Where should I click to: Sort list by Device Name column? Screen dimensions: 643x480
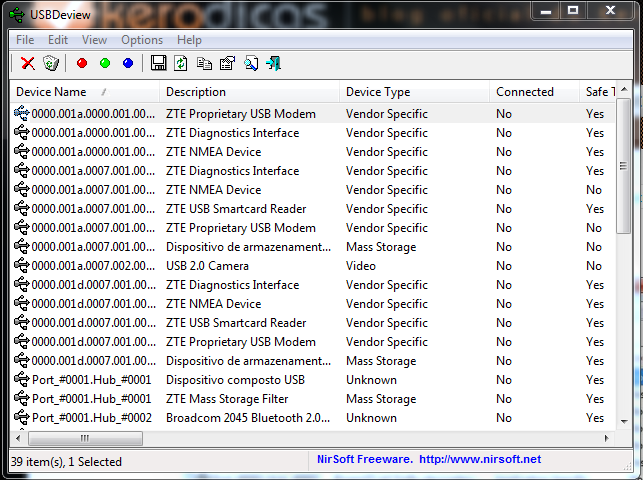pos(60,92)
